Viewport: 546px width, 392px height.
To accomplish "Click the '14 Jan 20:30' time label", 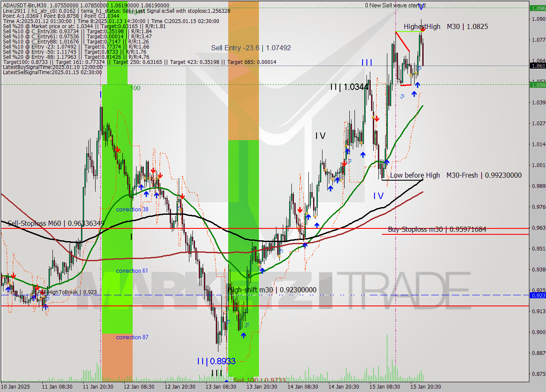I will point(343,387).
